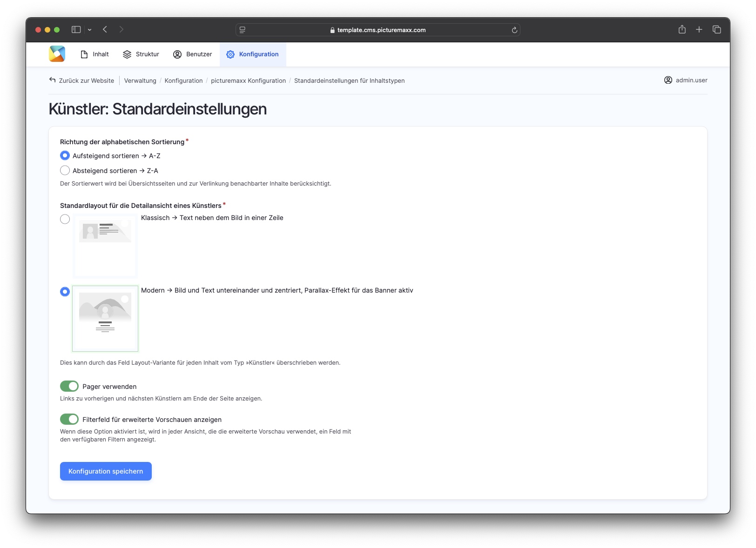Open Safari share icon

(682, 30)
